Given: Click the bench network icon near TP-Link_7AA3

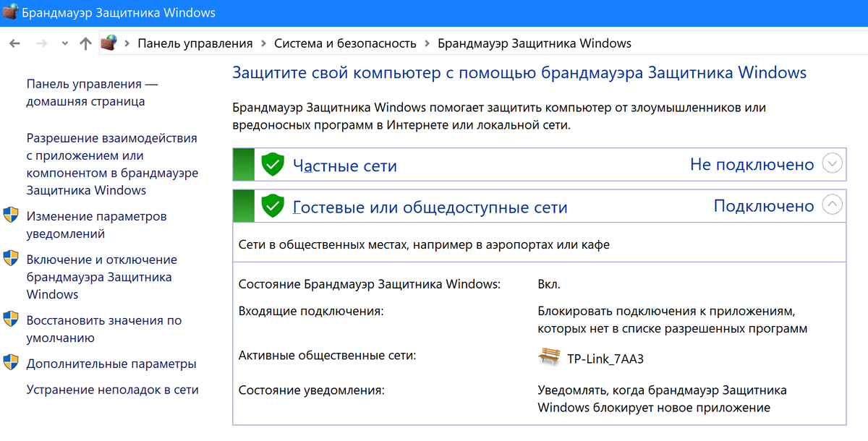Looking at the screenshot, I should [550, 357].
